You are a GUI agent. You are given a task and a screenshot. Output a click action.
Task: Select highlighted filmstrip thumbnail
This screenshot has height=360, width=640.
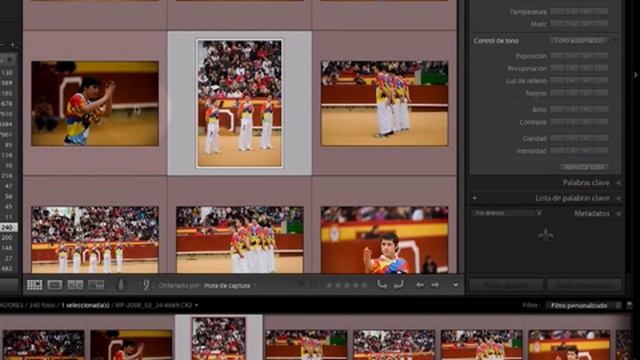(x=219, y=338)
